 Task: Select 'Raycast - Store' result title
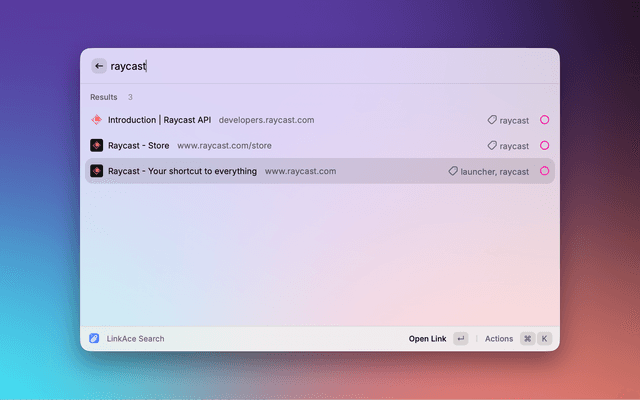click(x=138, y=146)
